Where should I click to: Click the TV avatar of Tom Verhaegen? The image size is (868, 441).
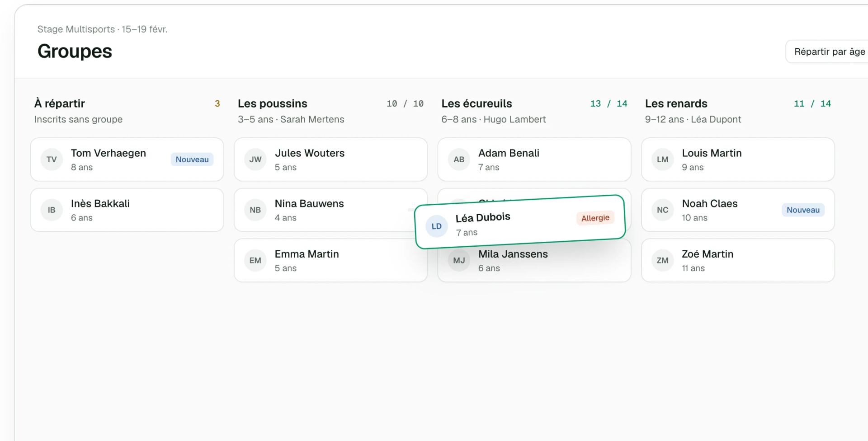click(52, 160)
